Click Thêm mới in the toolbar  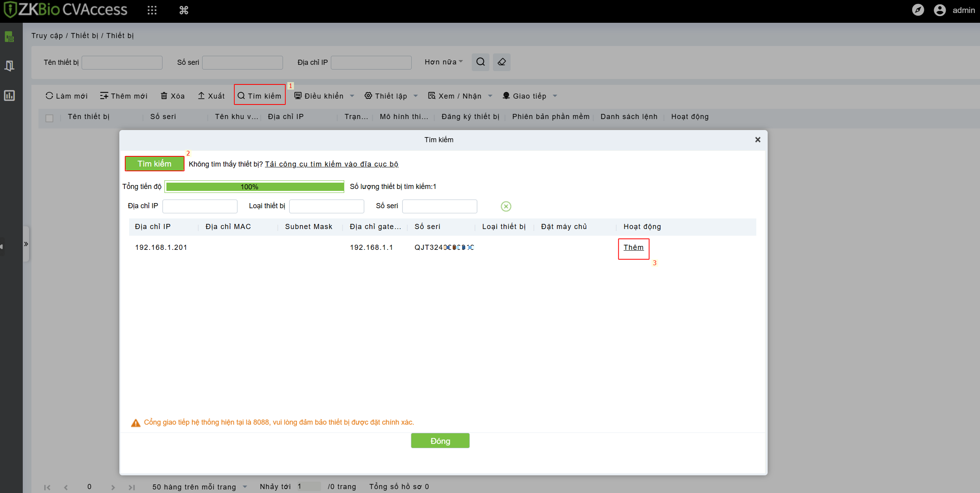(x=124, y=96)
